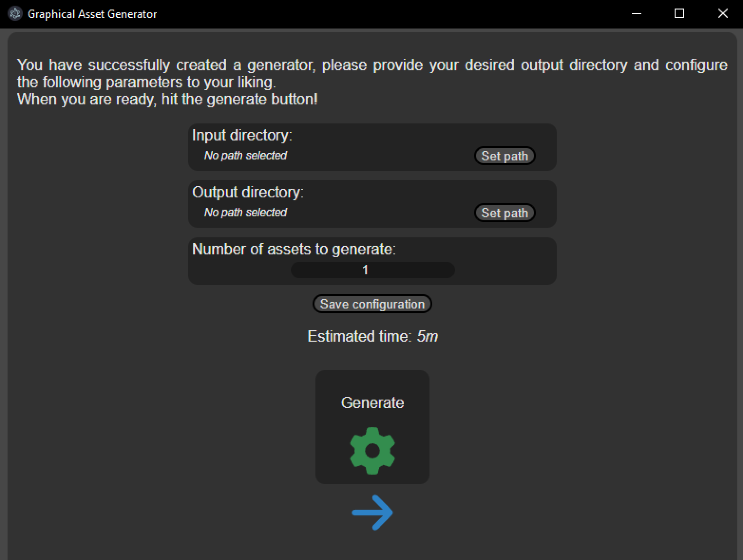This screenshot has height=560, width=743.
Task: Click the Estimated time 5m text
Action: (x=372, y=336)
